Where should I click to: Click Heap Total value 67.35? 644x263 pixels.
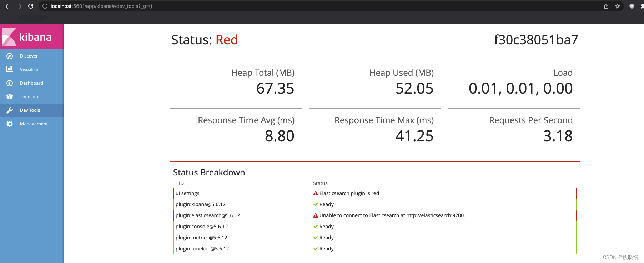(275, 88)
